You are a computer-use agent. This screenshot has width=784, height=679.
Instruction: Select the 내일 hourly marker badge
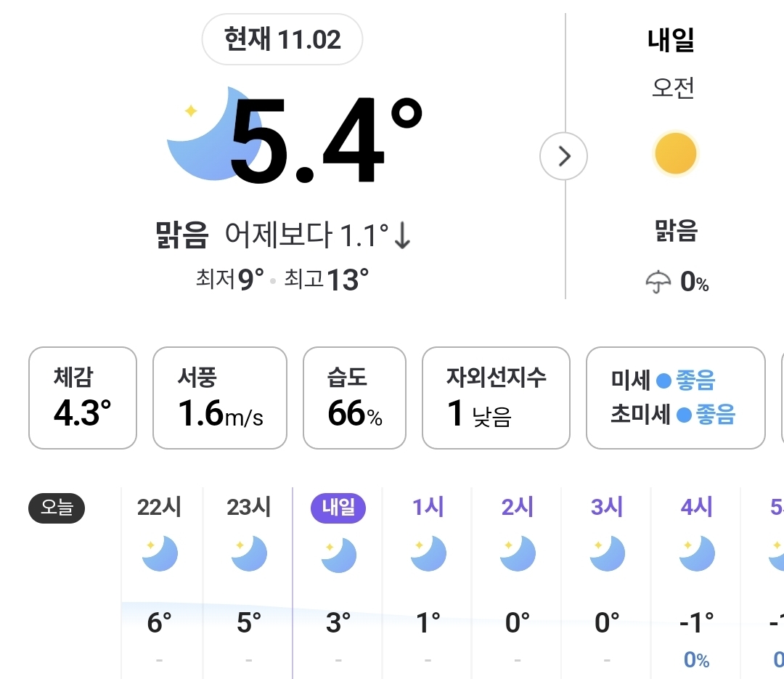338,508
